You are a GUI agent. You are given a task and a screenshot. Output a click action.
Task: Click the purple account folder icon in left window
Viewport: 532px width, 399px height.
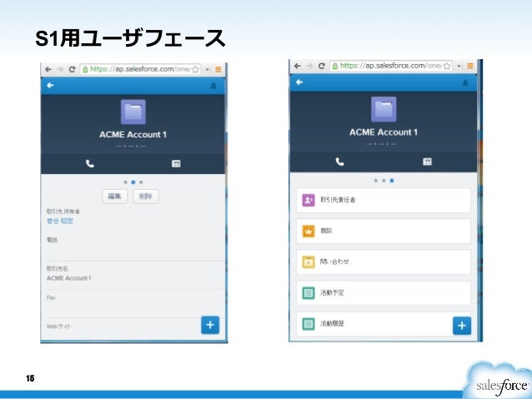[133, 112]
